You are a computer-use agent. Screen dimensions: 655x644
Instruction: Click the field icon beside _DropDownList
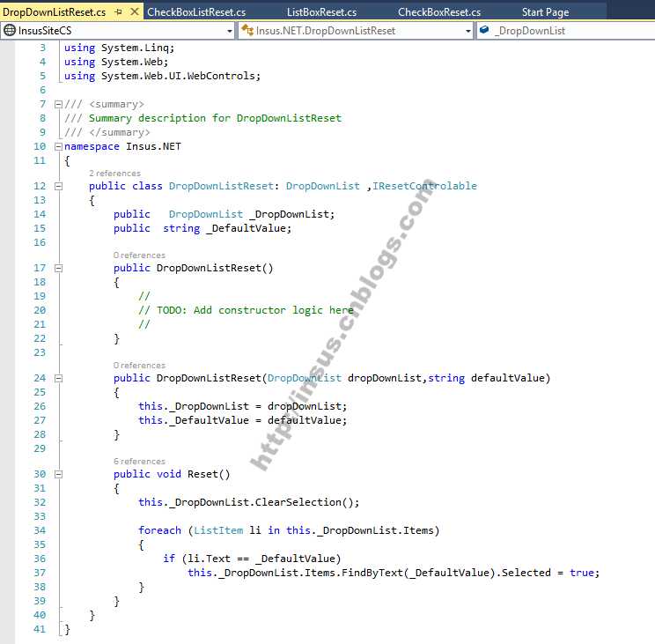pos(484,30)
